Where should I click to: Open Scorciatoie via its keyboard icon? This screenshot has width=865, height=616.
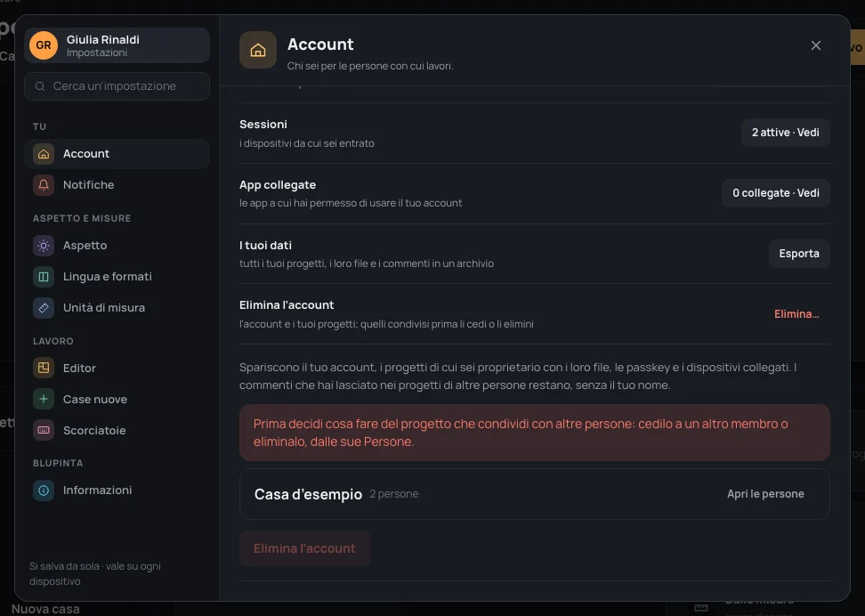click(x=44, y=431)
